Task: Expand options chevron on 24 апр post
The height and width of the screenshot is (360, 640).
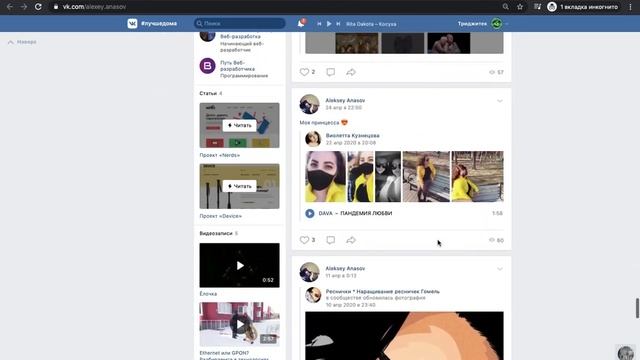Action: pos(500,101)
